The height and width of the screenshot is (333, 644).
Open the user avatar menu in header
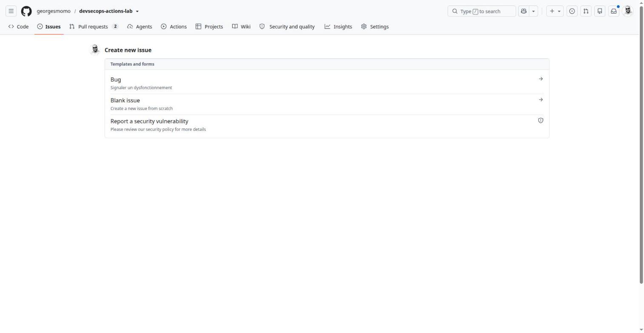[x=628, y=11]
